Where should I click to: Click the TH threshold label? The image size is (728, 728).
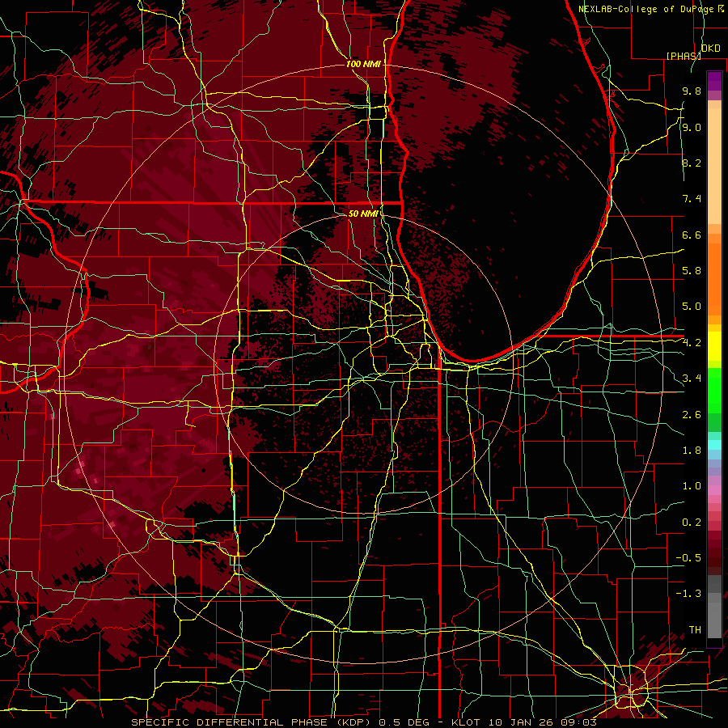coord(695,630)
